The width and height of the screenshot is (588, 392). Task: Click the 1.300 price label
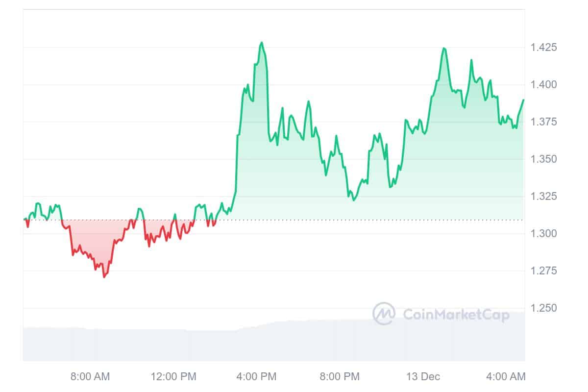543,234
